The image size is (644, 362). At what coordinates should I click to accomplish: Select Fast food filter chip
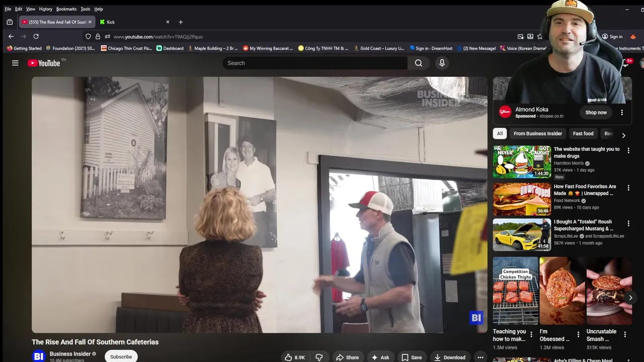pos(583,133)
